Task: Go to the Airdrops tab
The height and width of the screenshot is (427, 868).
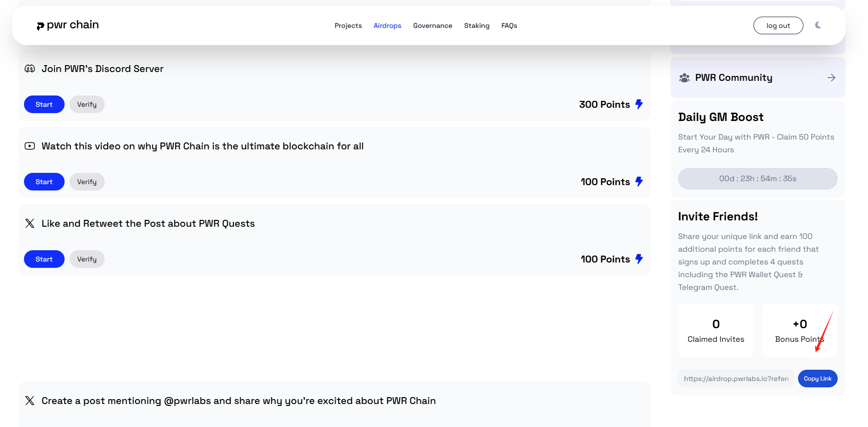Action: [x=387, y=25]
